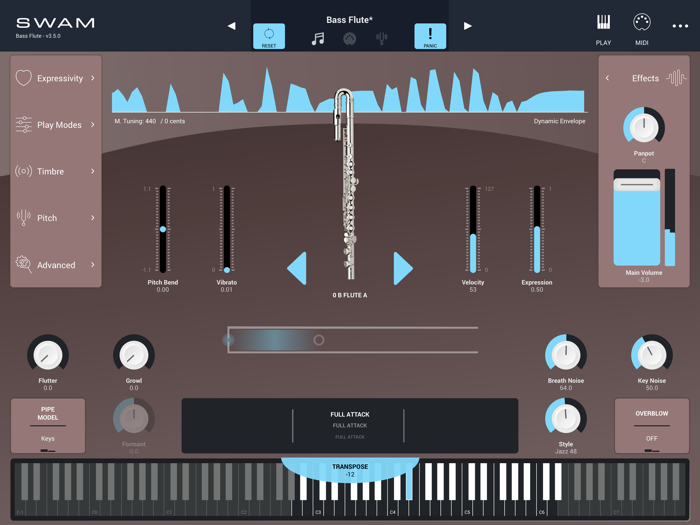This screenshot has height=525, width=700.
Task: Click the Velocity slider
Action: click(x=473, y=229)
